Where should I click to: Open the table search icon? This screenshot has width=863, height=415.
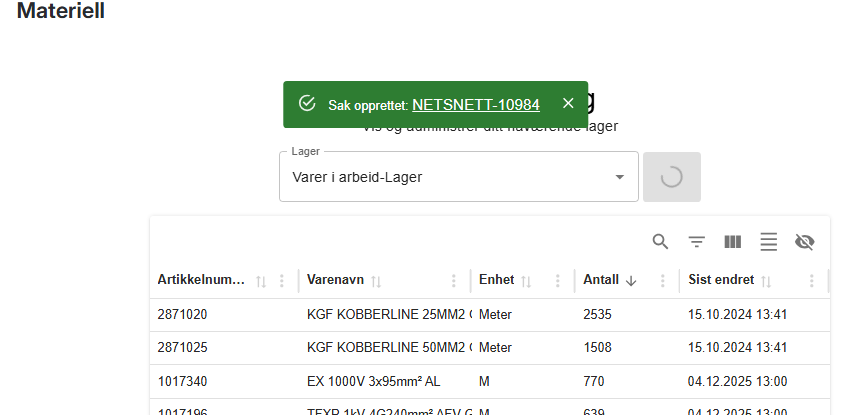coord(660,241)
